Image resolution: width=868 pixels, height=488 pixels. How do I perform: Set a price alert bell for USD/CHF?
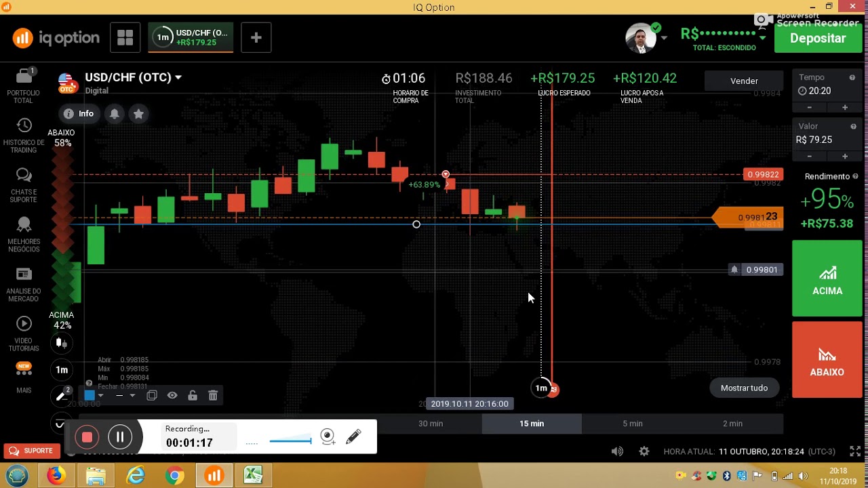tap(115, 114)
